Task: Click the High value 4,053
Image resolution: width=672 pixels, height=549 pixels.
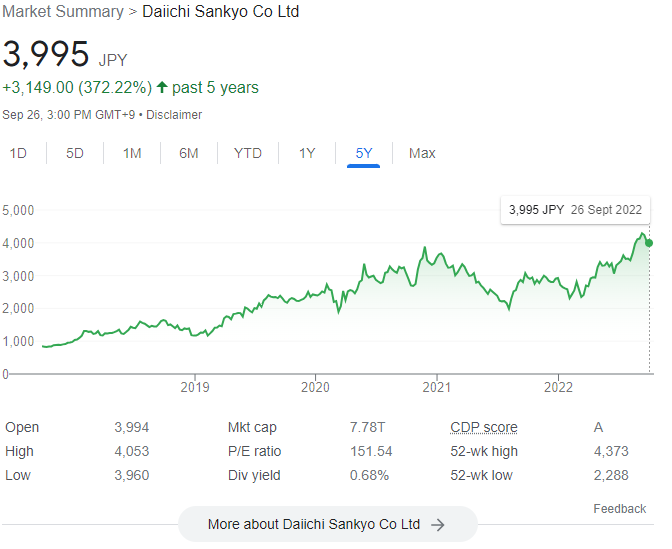Action: [132, 451]
